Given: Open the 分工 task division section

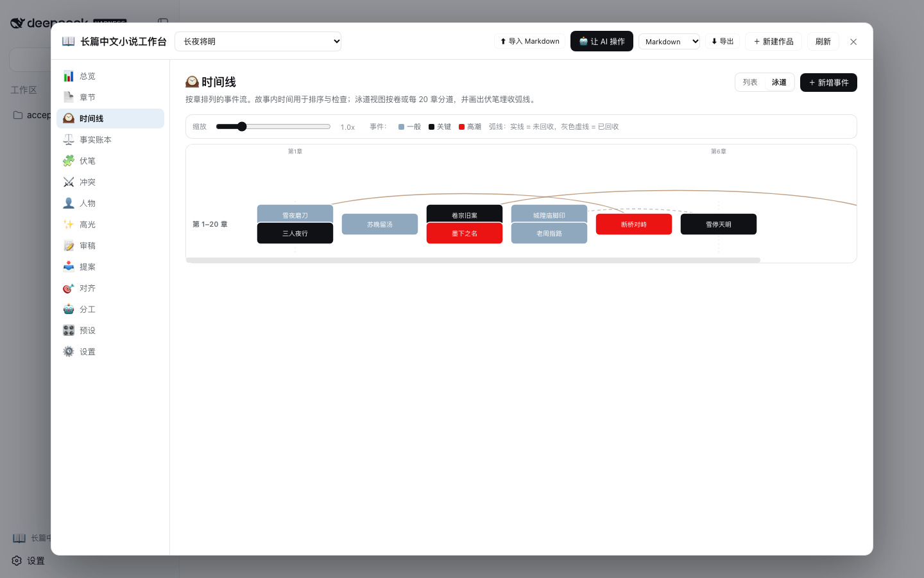Looking at the screenshot, I should (x=110, y=309).
